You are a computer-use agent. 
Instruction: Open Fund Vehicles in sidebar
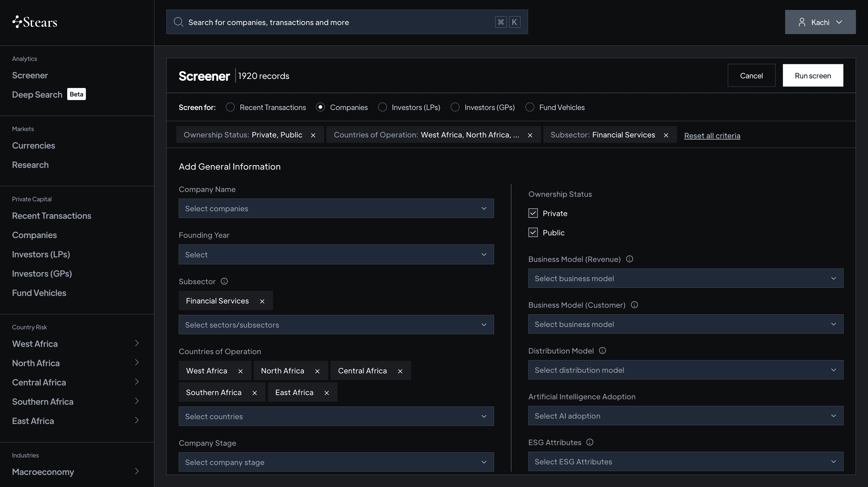click(39, 293)
